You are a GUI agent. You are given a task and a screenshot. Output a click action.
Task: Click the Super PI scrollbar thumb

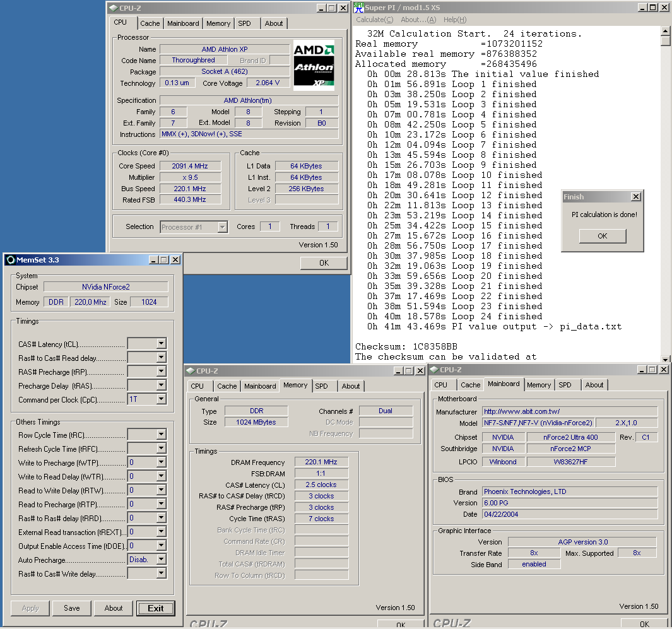point(665,41)
